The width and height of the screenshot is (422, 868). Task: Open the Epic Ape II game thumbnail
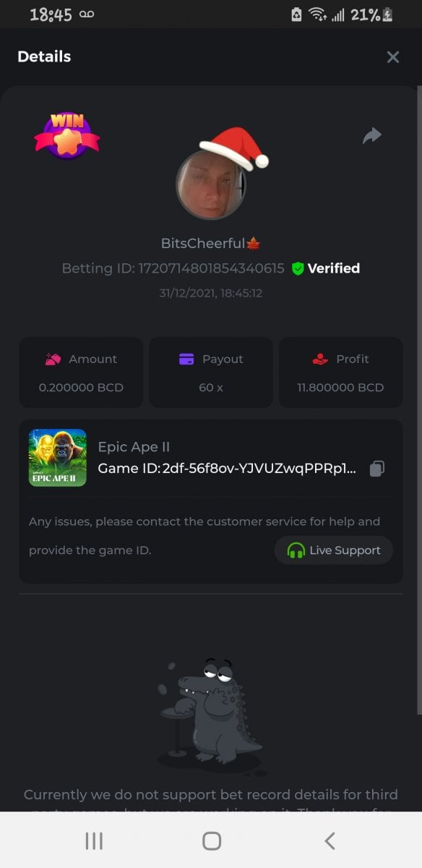tap(58, 458)
